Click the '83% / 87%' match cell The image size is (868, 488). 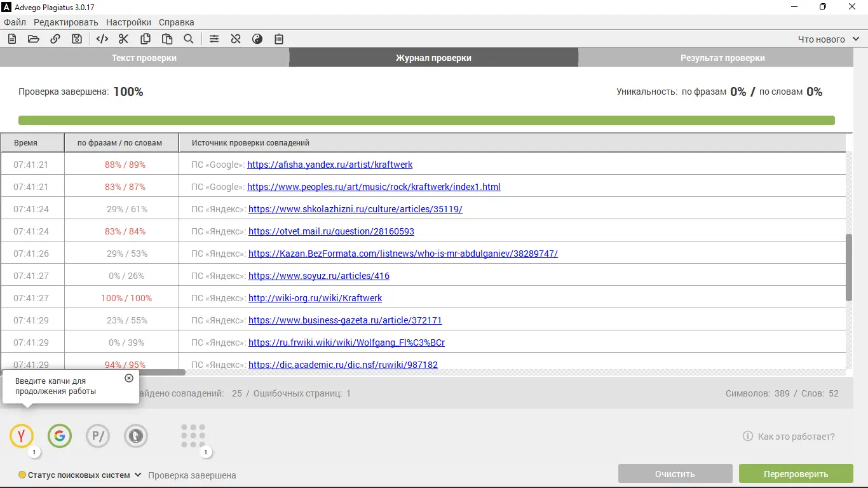pos(125,187)
